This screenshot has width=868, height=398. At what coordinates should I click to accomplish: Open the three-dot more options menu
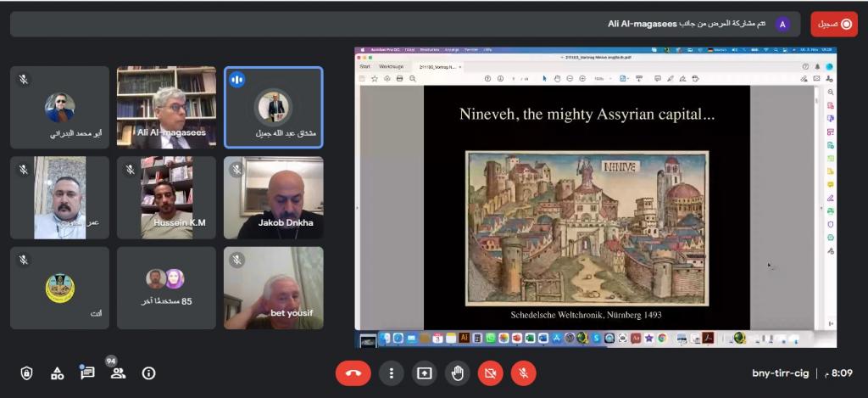pyautogui.click(x=390, y=373)
